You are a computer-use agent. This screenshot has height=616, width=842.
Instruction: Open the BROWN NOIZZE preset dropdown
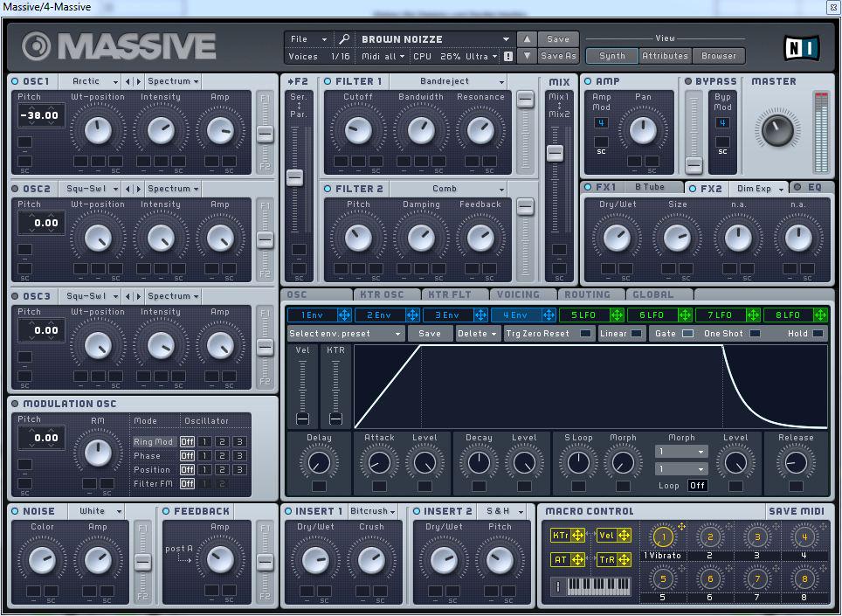pyautogui.click(x=435, y=39)
